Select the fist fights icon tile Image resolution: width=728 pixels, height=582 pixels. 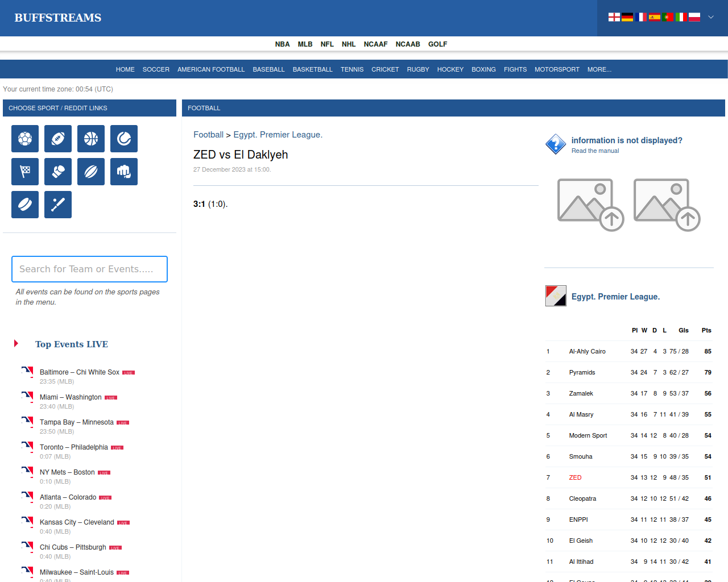click(x=124, y=172)
